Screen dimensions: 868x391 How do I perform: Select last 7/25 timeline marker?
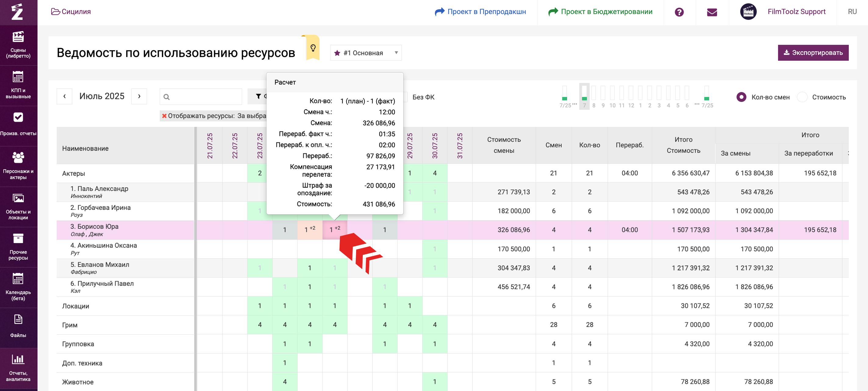pos(707,97)
